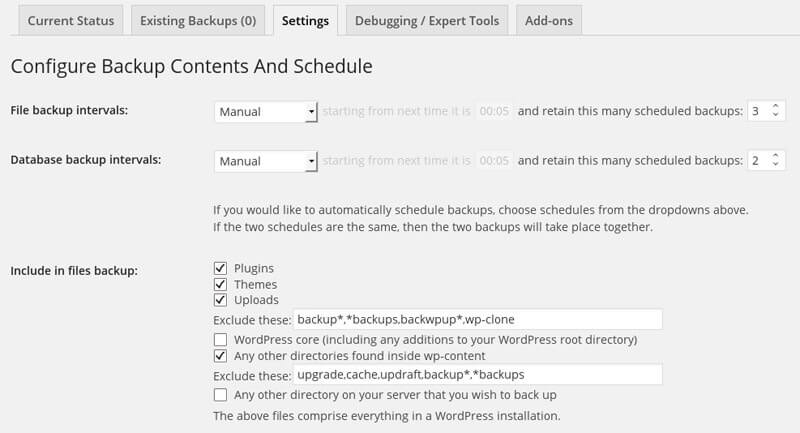
Task: Increase retained database backups with up arrow
Action: click(776, 156)
